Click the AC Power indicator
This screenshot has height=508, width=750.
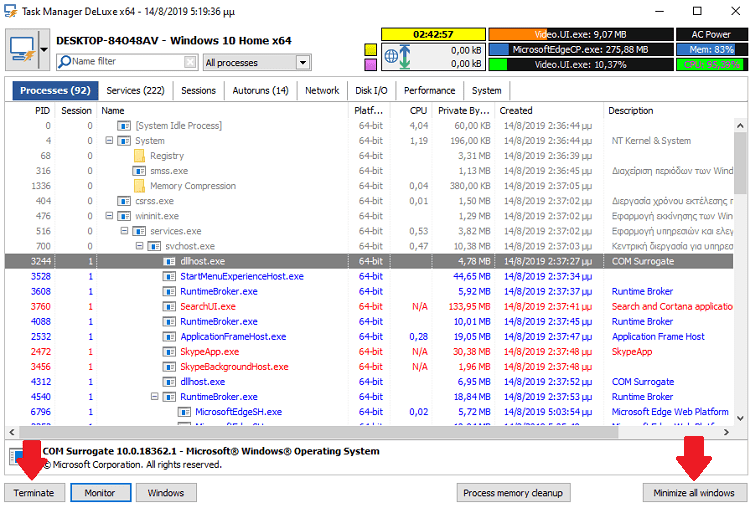coord(711,34)
